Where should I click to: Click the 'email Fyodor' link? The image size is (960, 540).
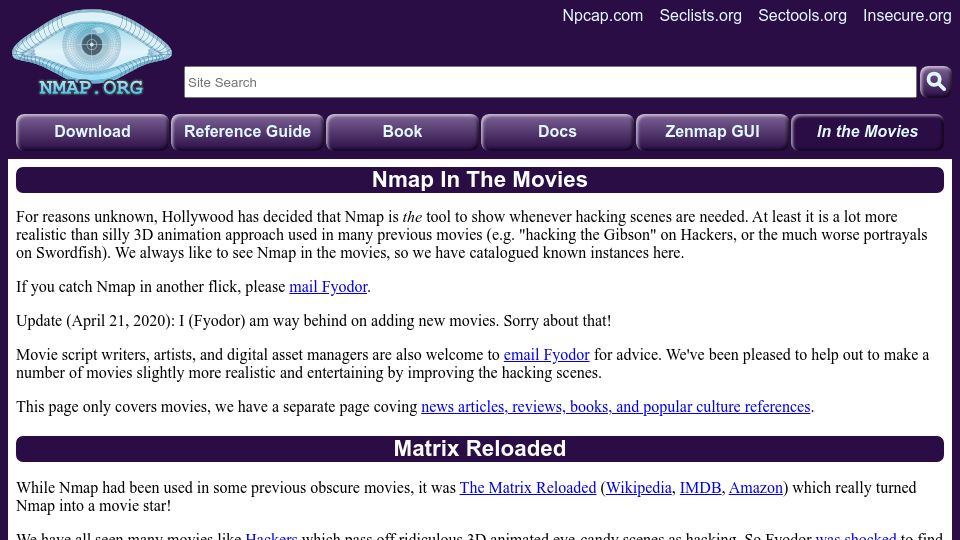pos(546,354)
